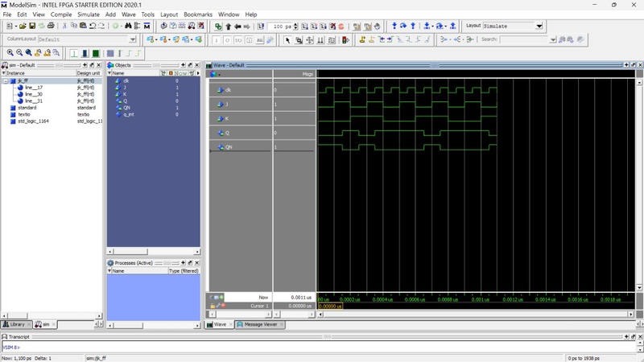This screenshot has height=362, width=644.
Task: Select the clk signal in the Wave pane
Action: tap(228, 90)
